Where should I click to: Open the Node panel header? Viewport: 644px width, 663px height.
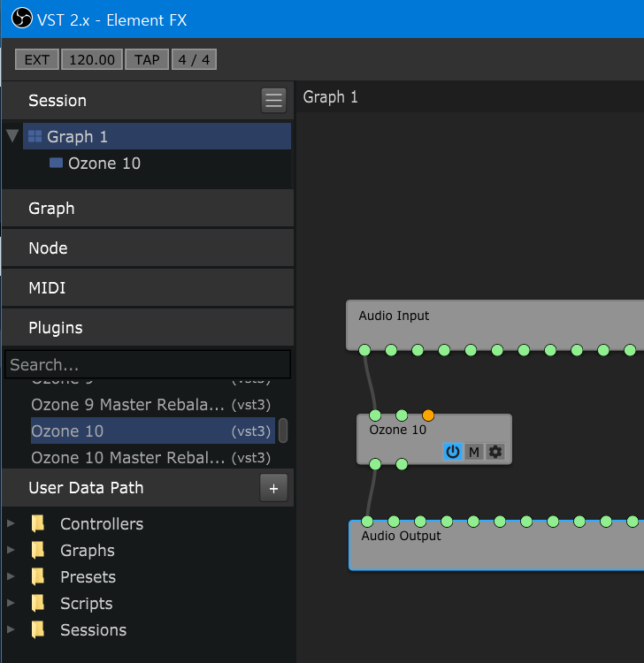pyautogui.click(x=148, y=248)
